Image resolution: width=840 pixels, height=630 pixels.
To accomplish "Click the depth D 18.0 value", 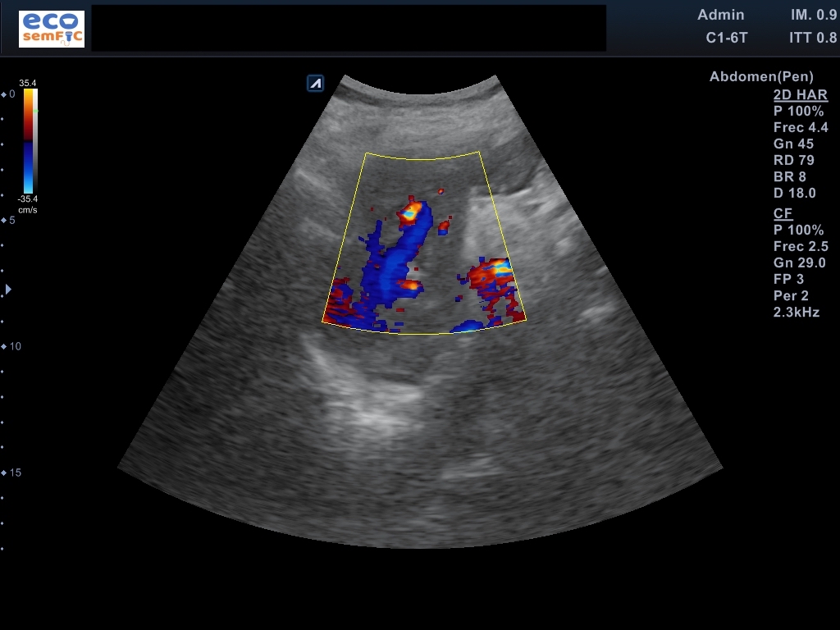I will (794, 194).
